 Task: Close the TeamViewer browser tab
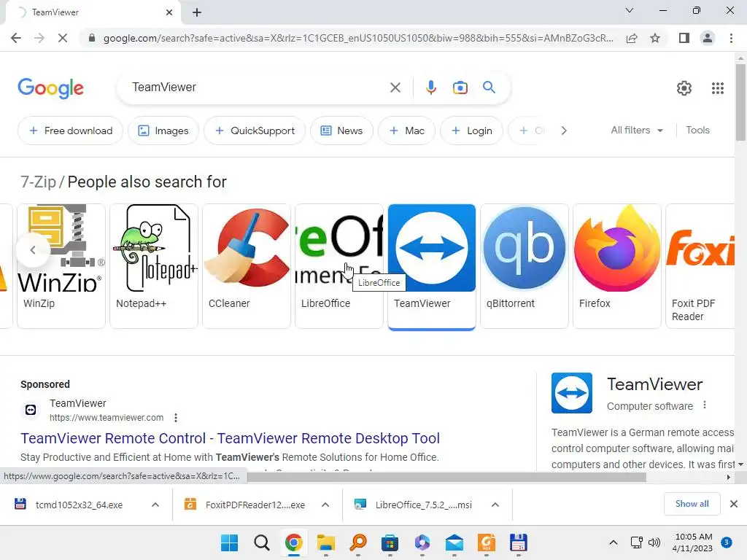tap(169, 12)
